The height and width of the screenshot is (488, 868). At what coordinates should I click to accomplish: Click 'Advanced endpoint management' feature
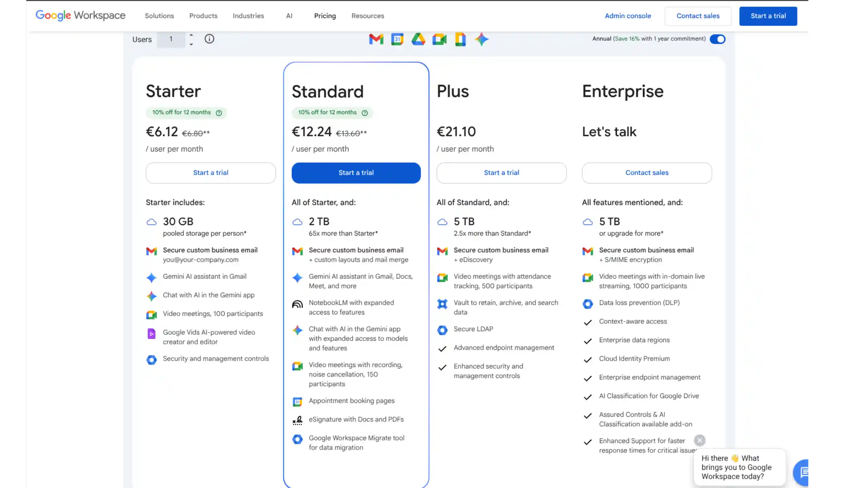tap(504, 348)
